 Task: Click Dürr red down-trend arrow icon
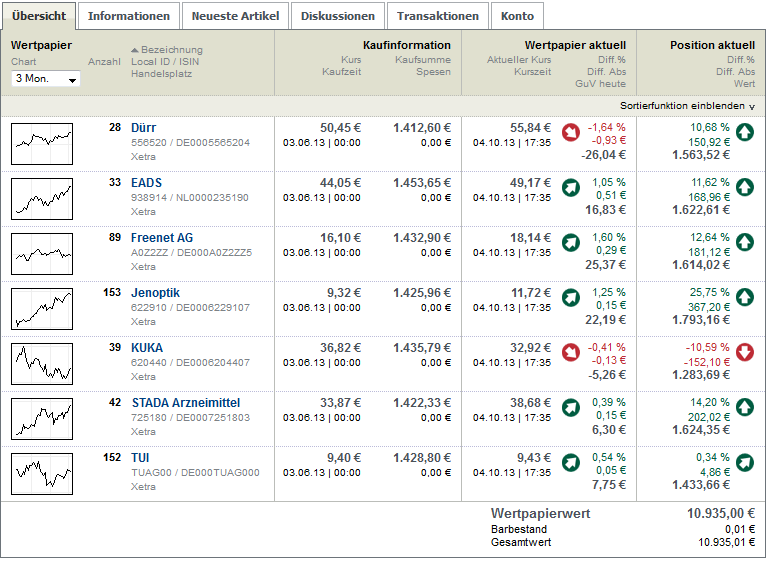[x=570, y=132]
